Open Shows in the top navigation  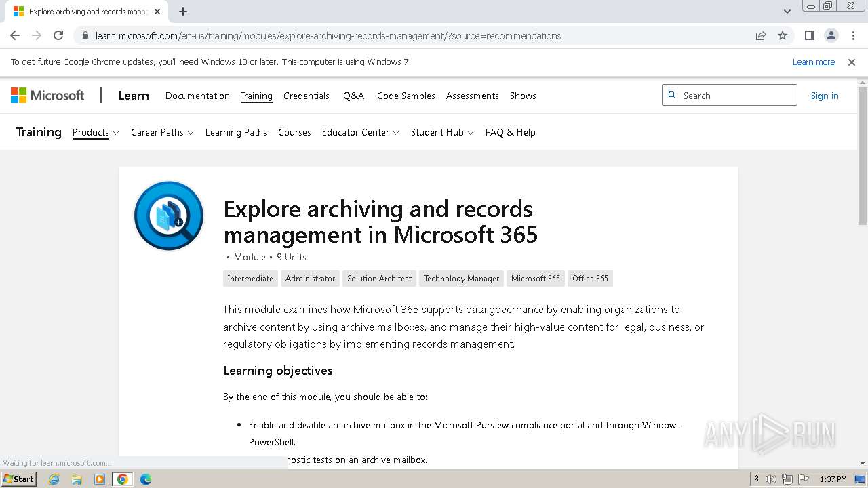(x=523, y=96)
